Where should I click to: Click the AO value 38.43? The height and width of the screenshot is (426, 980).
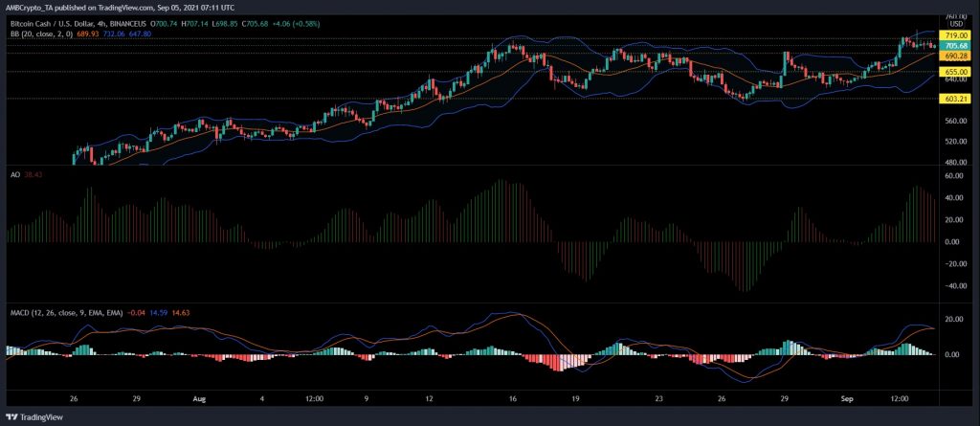pos(31,174)
